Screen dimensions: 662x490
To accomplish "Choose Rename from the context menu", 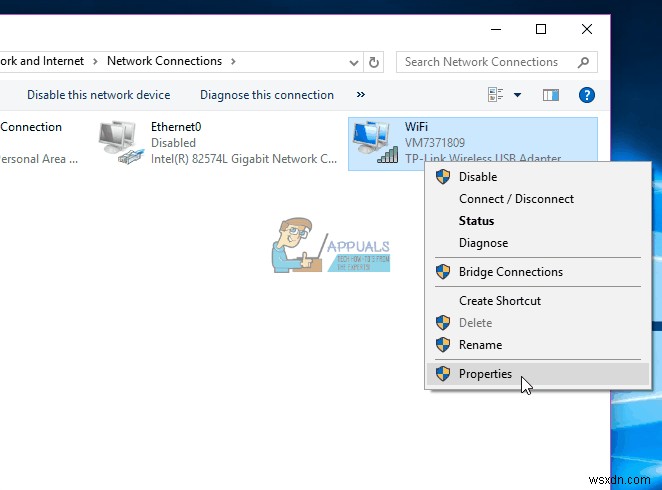I will point(537,345).
